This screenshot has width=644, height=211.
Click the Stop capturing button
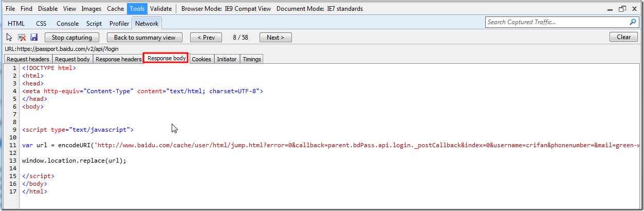coord(72,37)
